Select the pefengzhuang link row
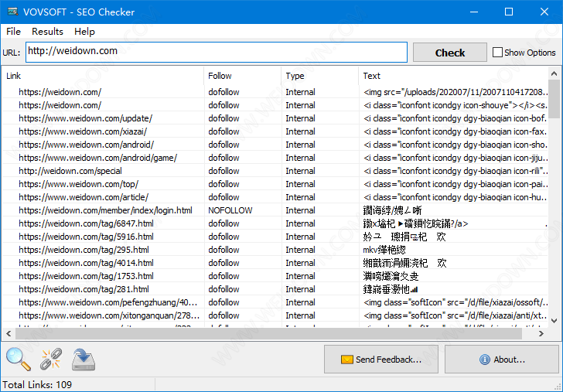563x392 pixels. [275, 302]
